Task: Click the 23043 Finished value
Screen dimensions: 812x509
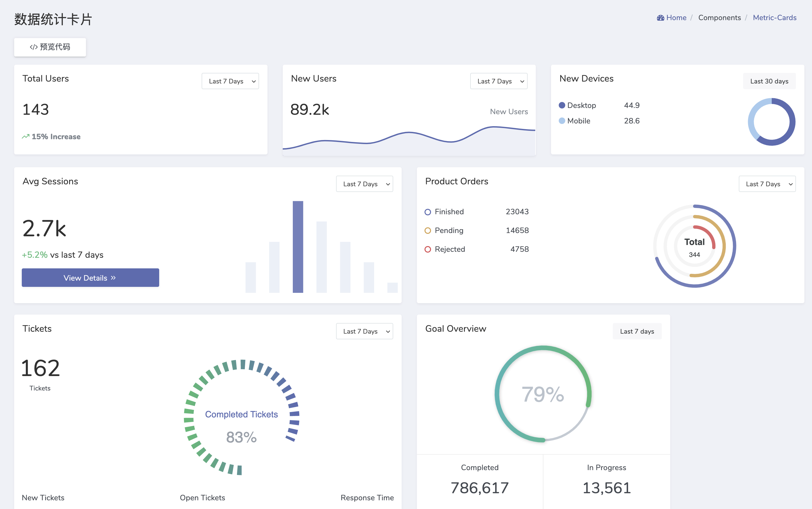Action: pos(517,212)
